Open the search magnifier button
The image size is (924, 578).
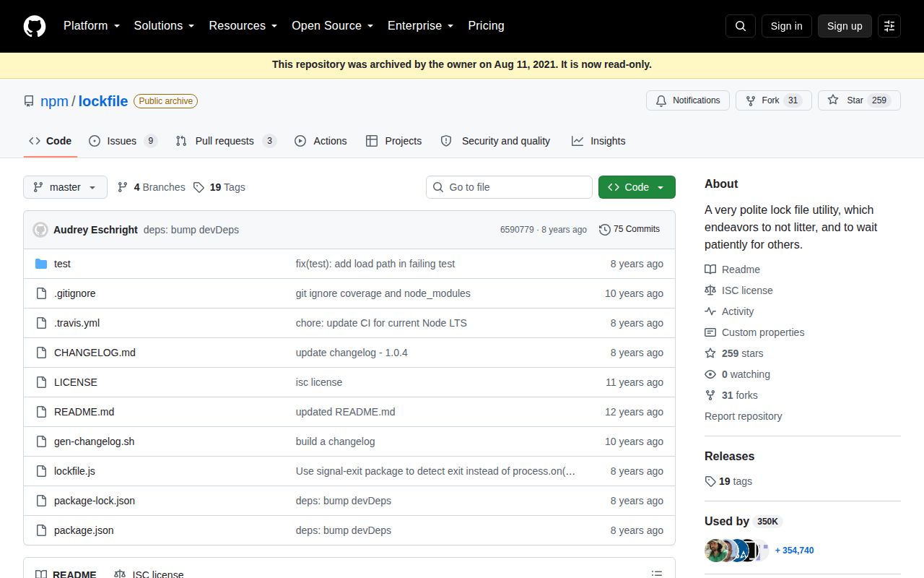point(741,26)
